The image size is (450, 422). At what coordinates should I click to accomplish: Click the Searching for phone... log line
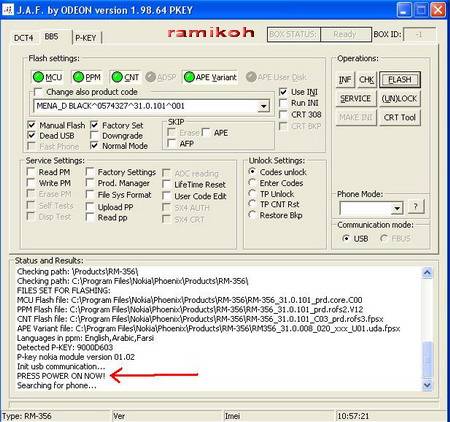coord(57,385)
